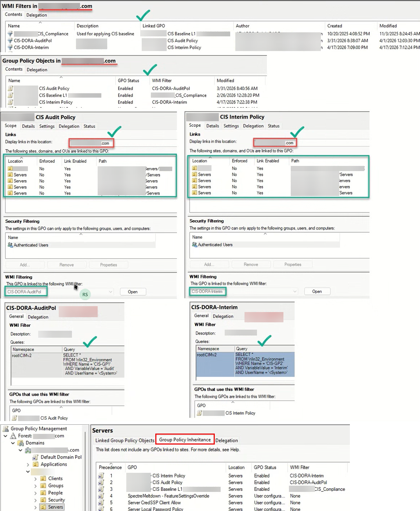
Task: Click the precedence 1 row icon in inheritance list
Action: [x=101, y=475]
